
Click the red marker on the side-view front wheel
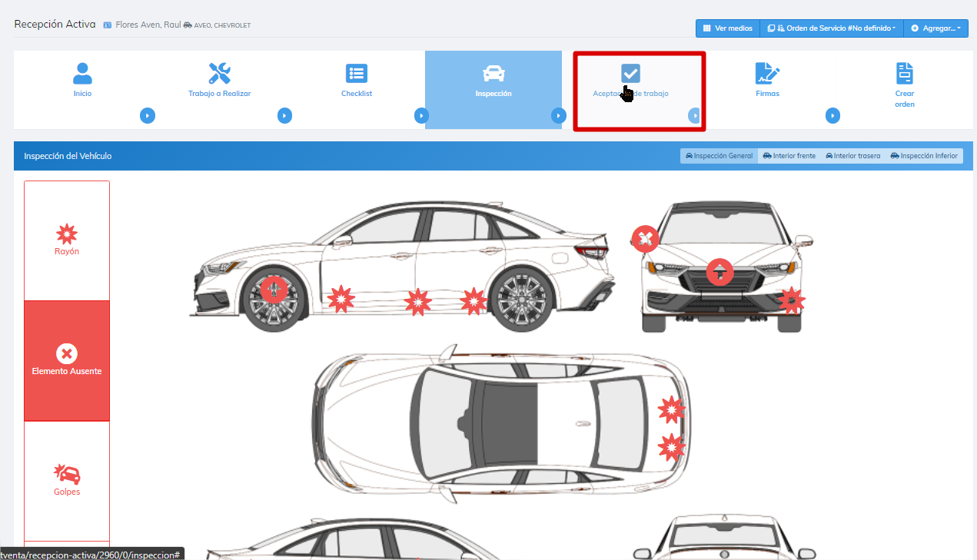[274, 290]
